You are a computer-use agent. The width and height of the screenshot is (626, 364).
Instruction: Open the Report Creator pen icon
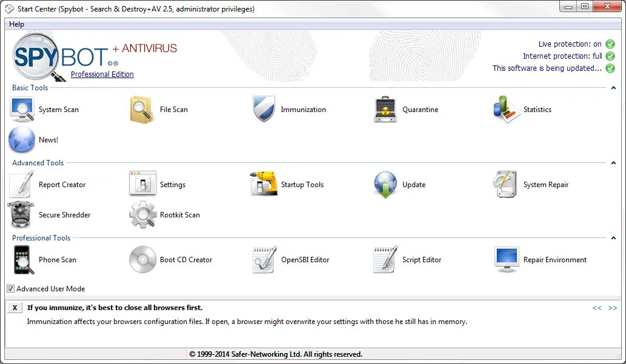coord(22,184)
